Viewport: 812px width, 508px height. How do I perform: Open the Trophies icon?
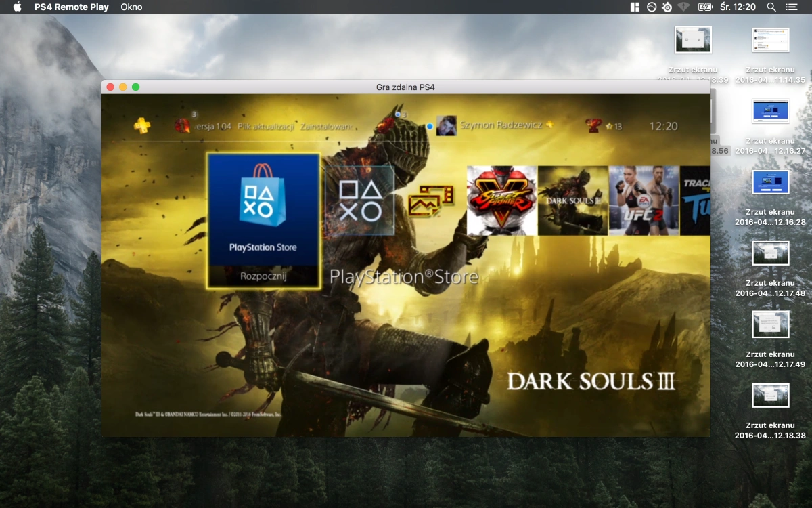coord(593,125)
